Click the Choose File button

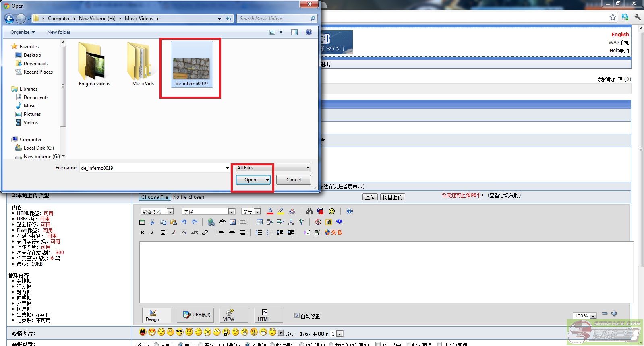coord(155,197)
